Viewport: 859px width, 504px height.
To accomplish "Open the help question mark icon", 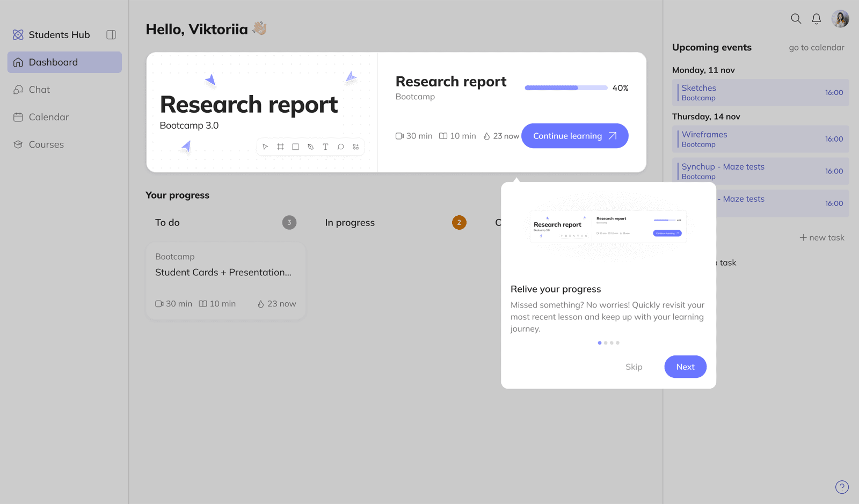I will pyautogui.click(x=842, y=487).
